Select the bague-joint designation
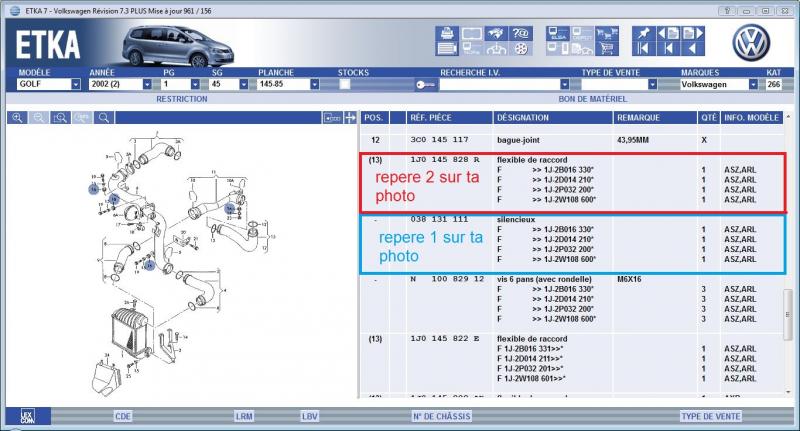This screenshot has height=431, width=800. pos(518,140)
